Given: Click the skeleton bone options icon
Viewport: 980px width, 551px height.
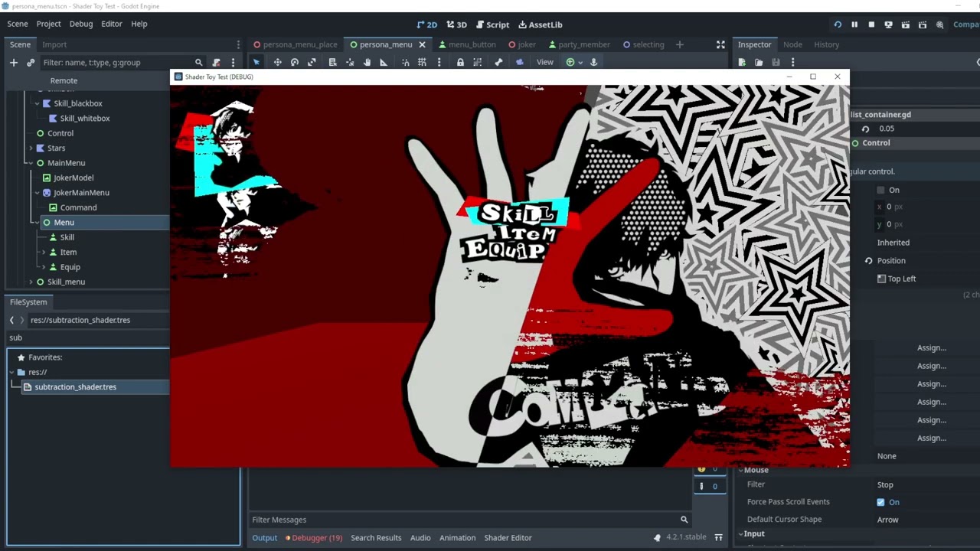Looking at the screenshot, I should click(498, 62).
